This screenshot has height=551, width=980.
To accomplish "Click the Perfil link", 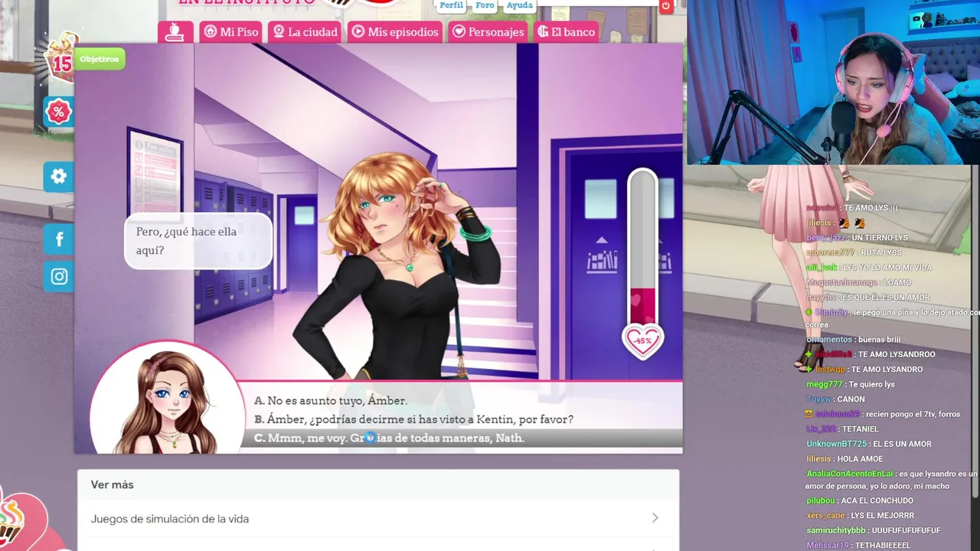I will (451, 5).
